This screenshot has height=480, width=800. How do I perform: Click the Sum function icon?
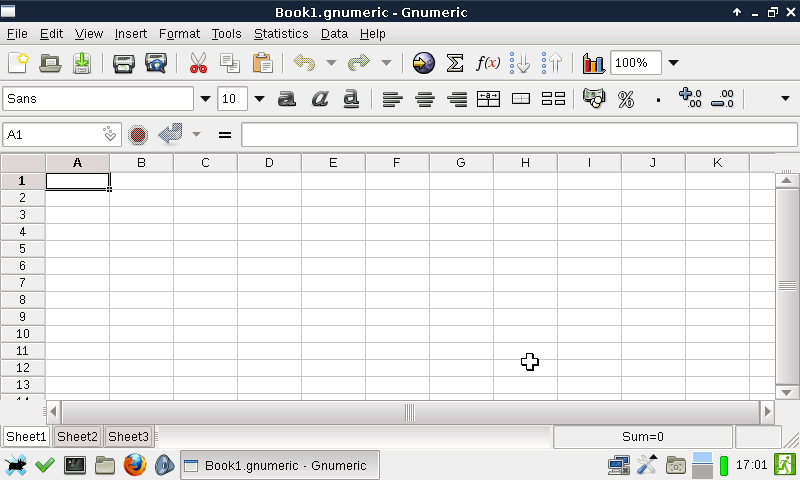tap(455, 63)
